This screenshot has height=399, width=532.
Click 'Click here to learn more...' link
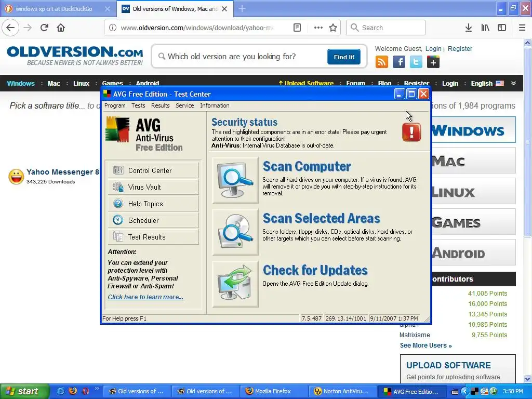click(145, 297)
